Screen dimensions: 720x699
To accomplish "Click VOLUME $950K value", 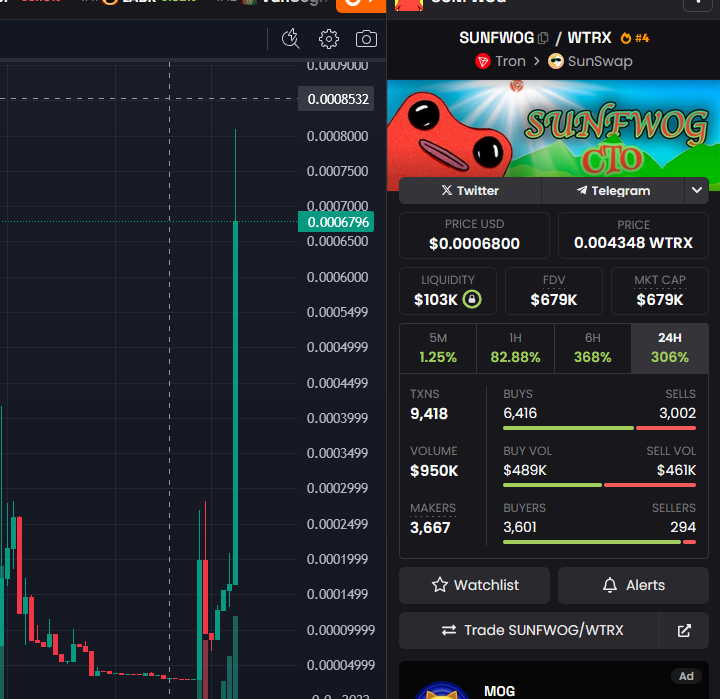I will click(434, 471).
